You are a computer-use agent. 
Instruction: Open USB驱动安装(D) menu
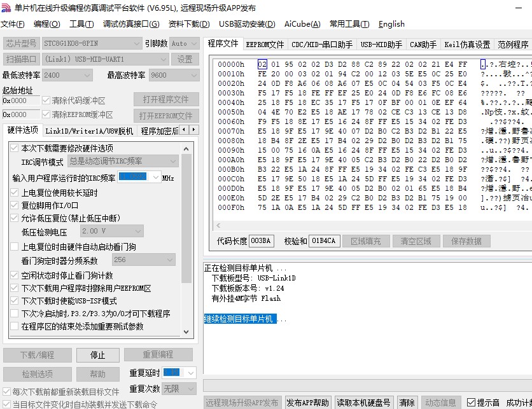247,24
